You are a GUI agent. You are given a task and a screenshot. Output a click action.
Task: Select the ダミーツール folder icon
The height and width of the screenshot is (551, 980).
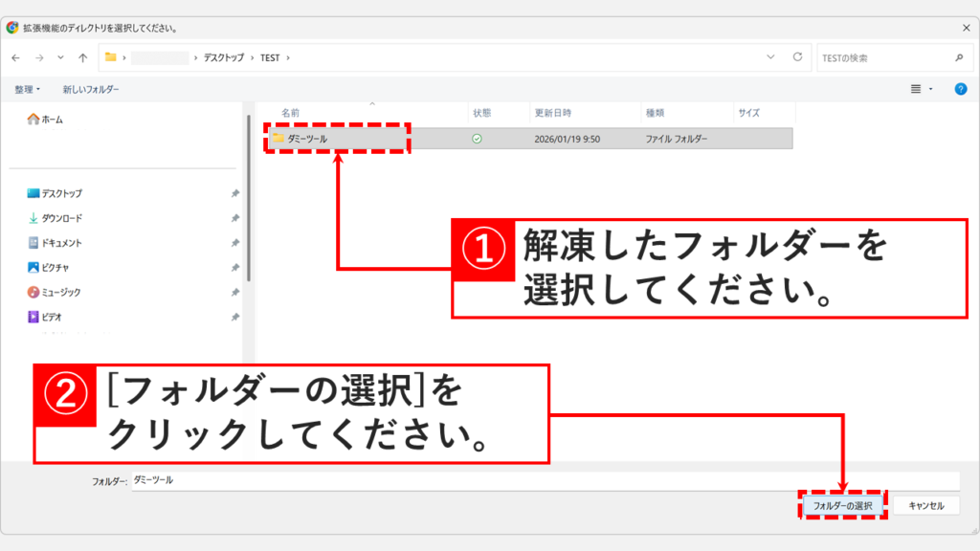278,140
